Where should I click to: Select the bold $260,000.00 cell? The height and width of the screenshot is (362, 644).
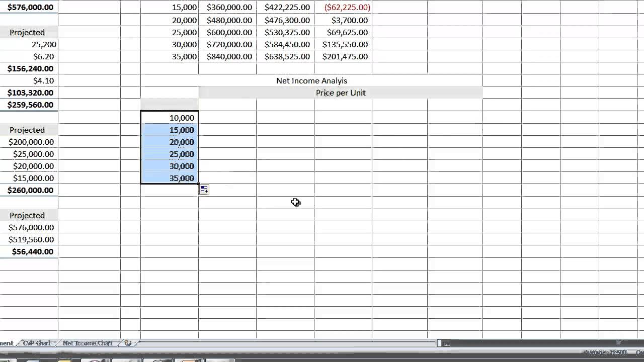pyautogui.click(x=29, y=190)
